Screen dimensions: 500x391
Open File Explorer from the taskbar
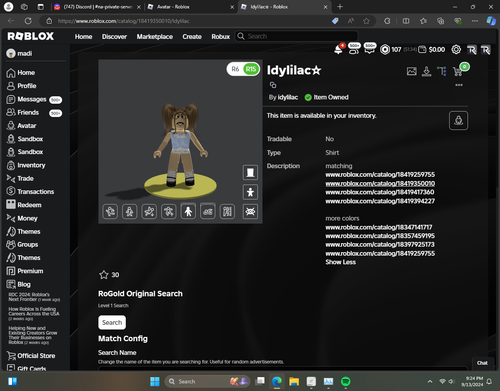pyautogui.click(x=294, y=381)
